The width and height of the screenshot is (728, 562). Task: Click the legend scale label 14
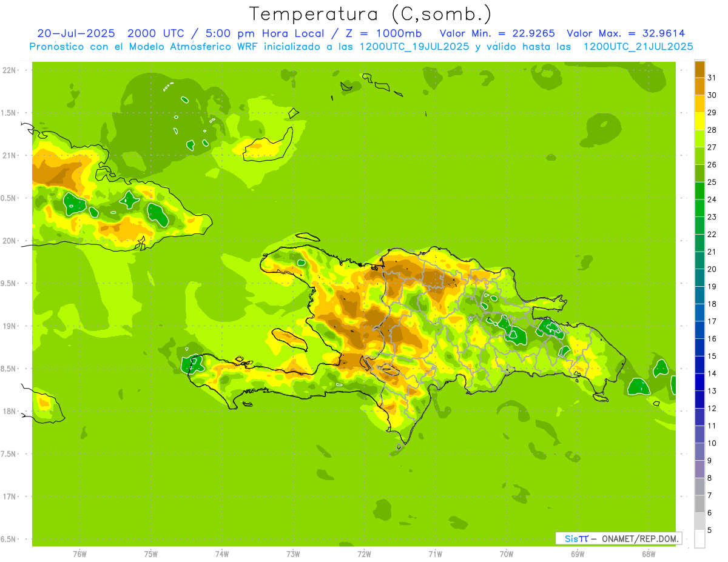(x=712, y=373)
